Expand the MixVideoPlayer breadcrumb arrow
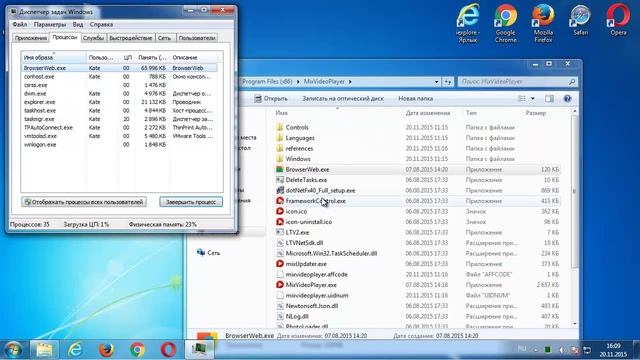 tap(350, 82)
